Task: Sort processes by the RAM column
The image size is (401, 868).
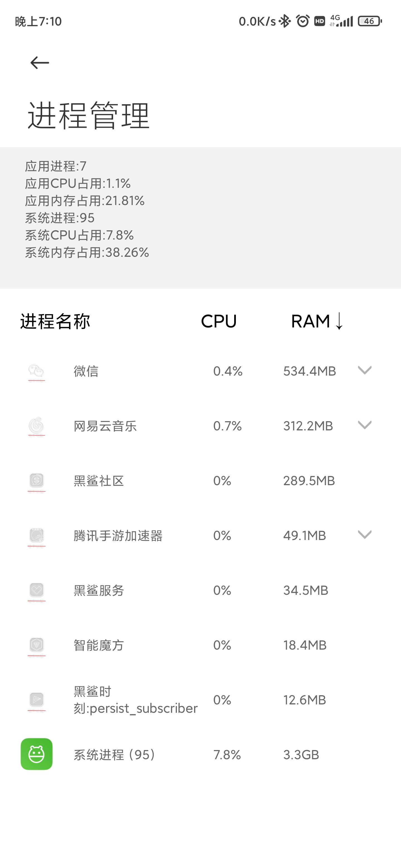Action: click(316, 321)
